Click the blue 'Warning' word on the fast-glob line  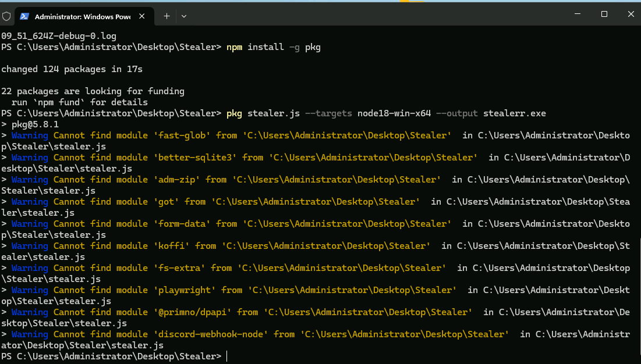click(30, 135)
